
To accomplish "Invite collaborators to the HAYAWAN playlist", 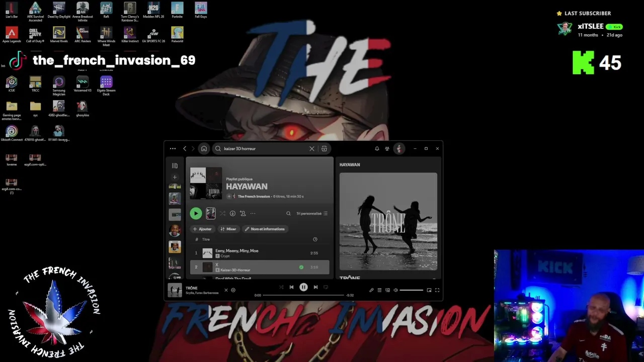I will pyautogui.click(x=243, y=214).
